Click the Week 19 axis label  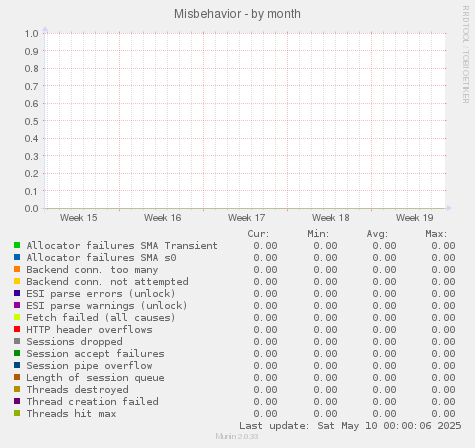point(414,218)
